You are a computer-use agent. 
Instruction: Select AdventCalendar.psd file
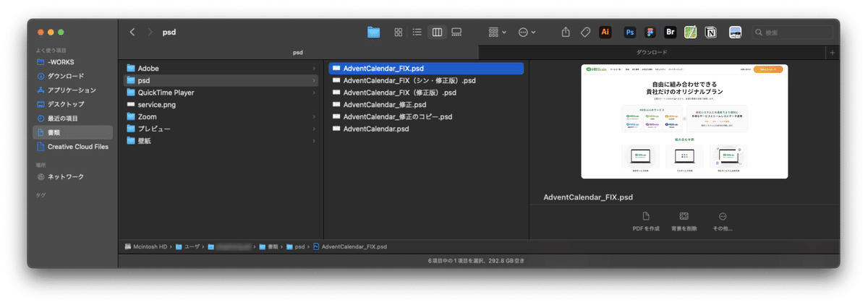click(426, 129)
